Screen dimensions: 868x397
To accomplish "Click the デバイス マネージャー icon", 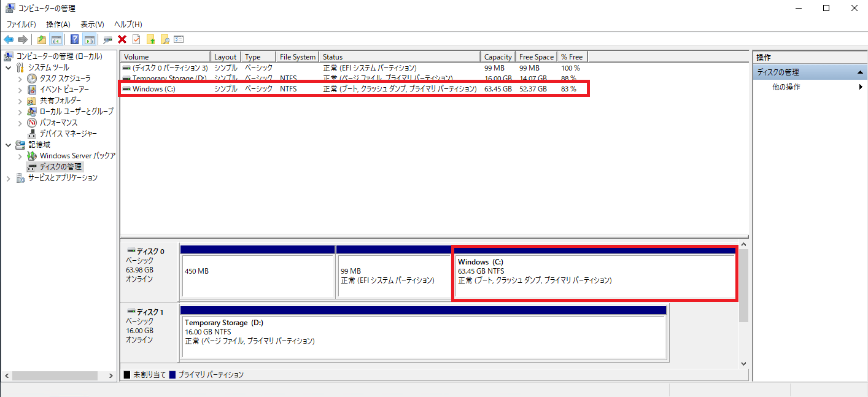I will tap(32, 133).
